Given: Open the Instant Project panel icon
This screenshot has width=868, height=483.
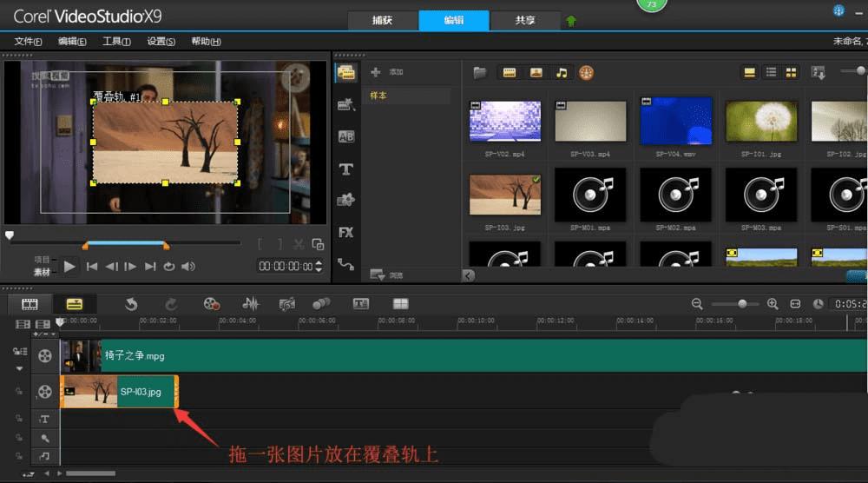Looking at the screenshot, I should point(346,104).
